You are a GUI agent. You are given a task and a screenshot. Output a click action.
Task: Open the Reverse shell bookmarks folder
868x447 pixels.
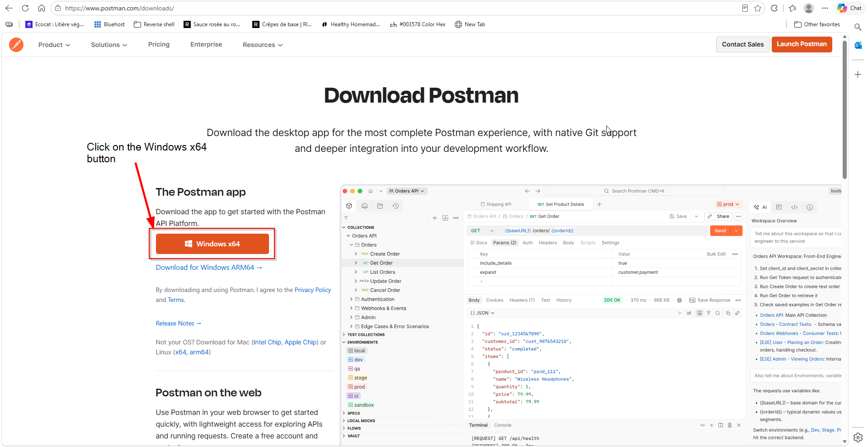154,24
